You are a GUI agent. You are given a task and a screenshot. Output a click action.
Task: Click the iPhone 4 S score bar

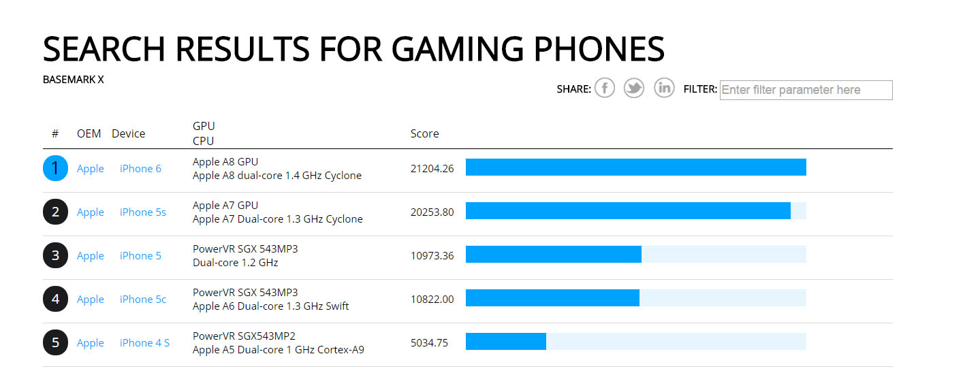coord(636,342)
